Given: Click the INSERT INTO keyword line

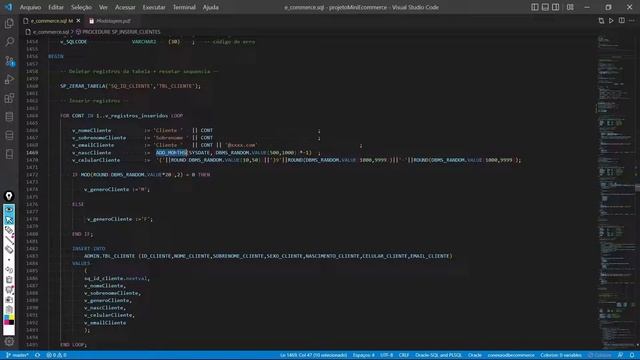Looking at the screenshot, I should [89, 249].
